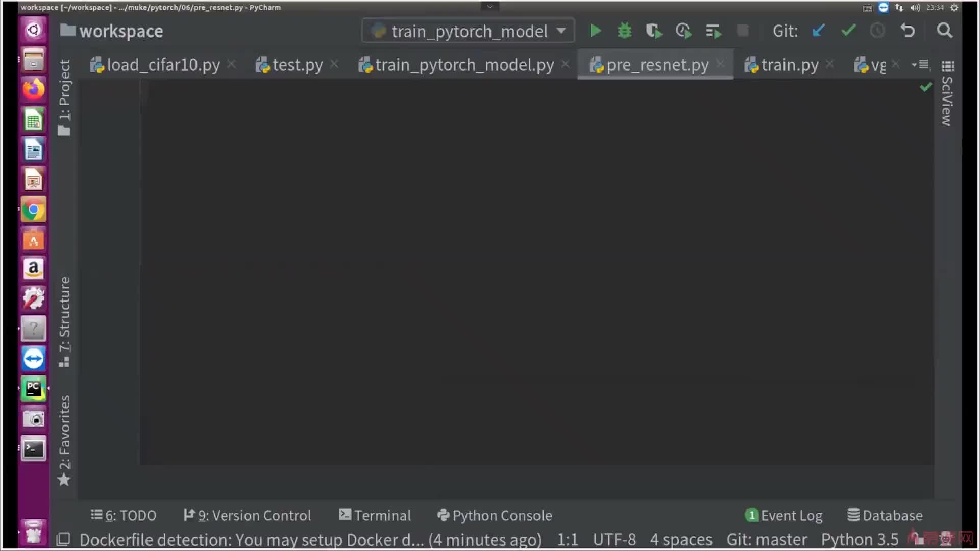Run train_pytorch_model with the green play button
Image resolution: width=980 pixels, height=551 pixels.
tap(595, 31)
